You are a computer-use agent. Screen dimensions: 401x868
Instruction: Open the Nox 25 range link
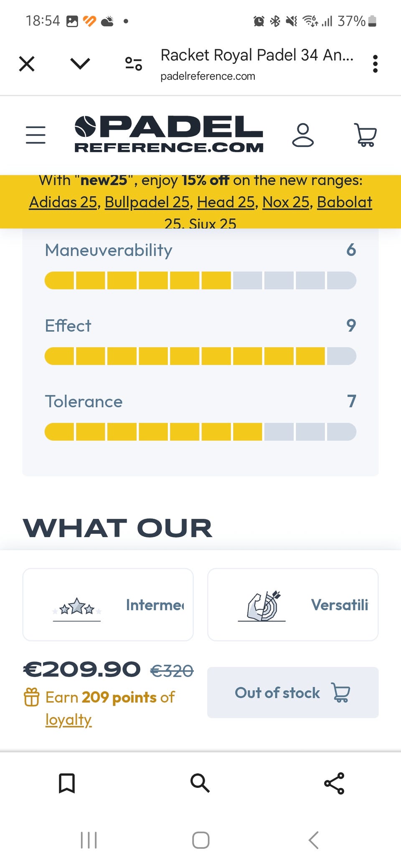286,202
